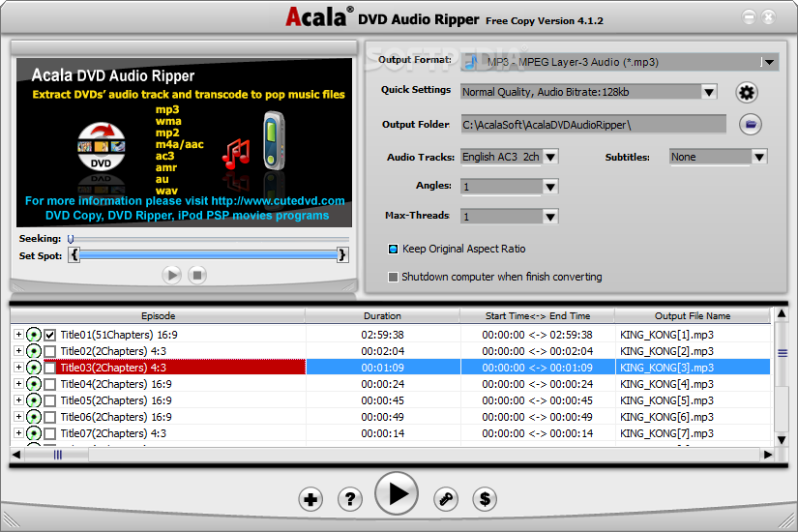This screenshot has height=532, width=798.
Task: Minimize the Acala application window
Action: (x=749, y=17)
